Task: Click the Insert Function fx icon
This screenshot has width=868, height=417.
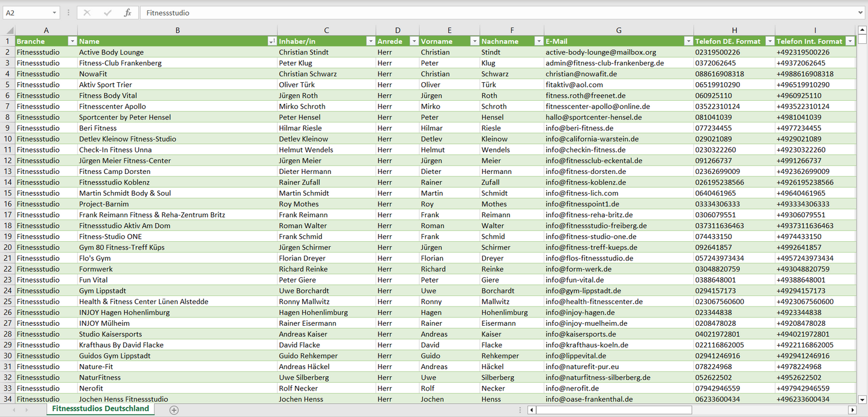Action: (127, 13)
